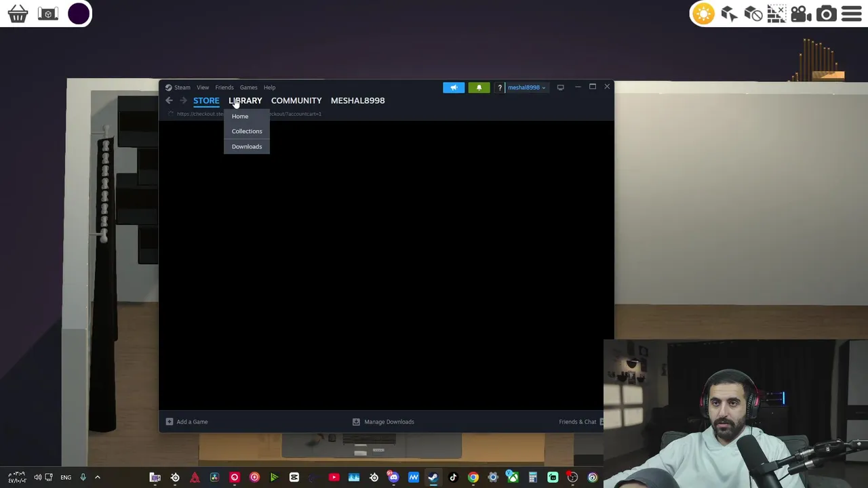Maximize the Steam window
The image size is (868, 488).
tap(592, 87)
